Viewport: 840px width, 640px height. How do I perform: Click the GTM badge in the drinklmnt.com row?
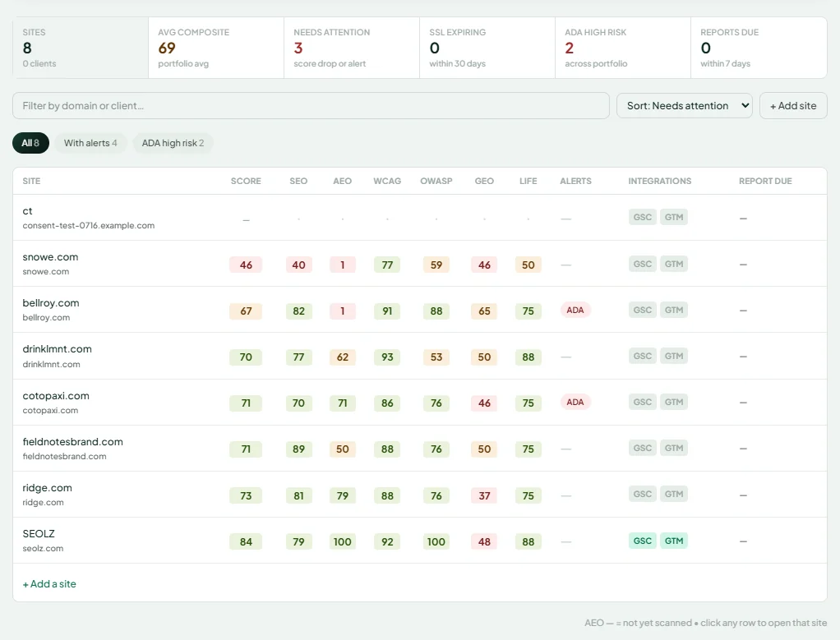click(x=674, y=357)
